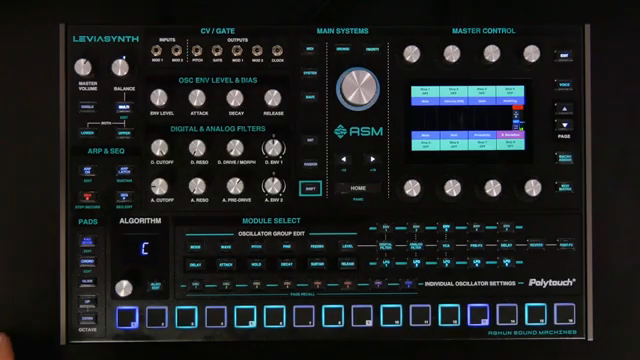Open the Voice page button
640x360 pixels.
coord(564,84)
